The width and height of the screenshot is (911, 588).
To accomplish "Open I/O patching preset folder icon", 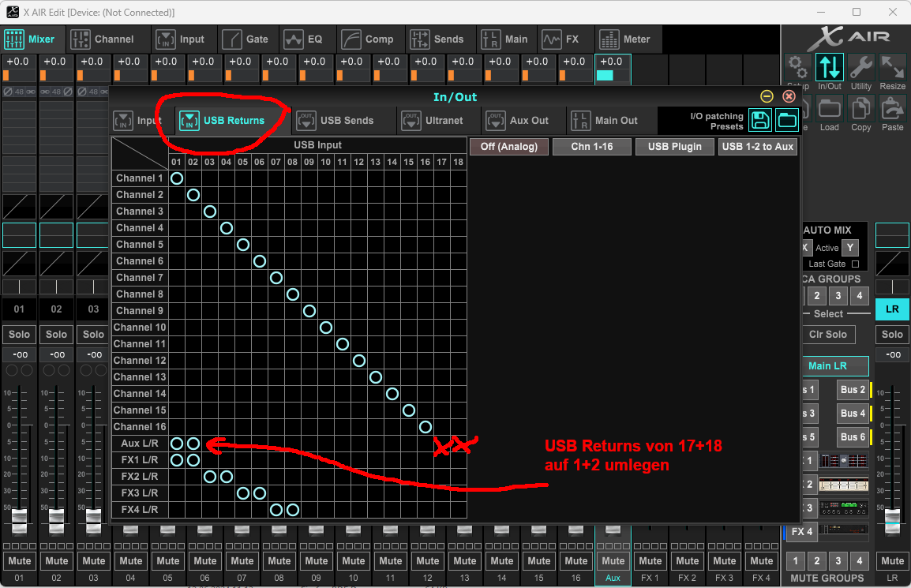I will pos(787,120).
